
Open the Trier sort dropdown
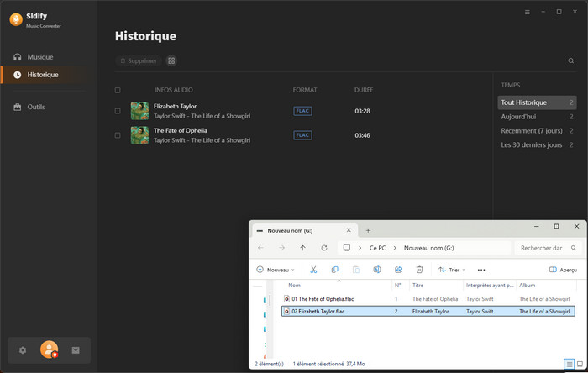451,270
